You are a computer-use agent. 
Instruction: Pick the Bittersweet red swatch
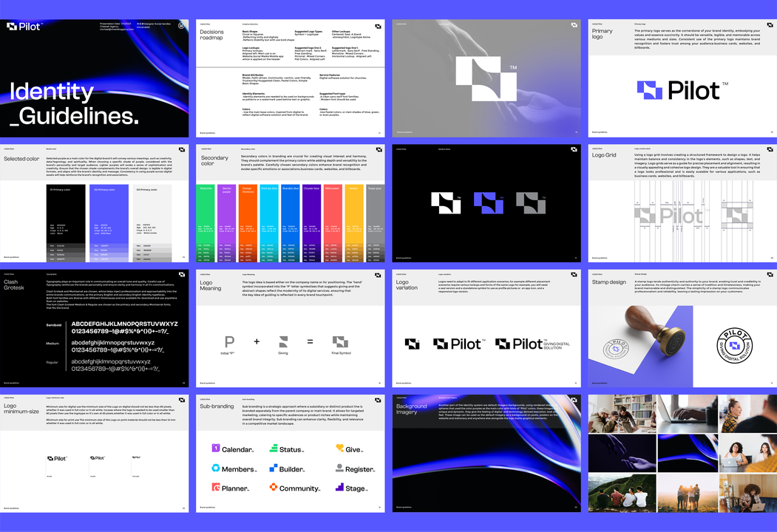click(x=333, y=223)
